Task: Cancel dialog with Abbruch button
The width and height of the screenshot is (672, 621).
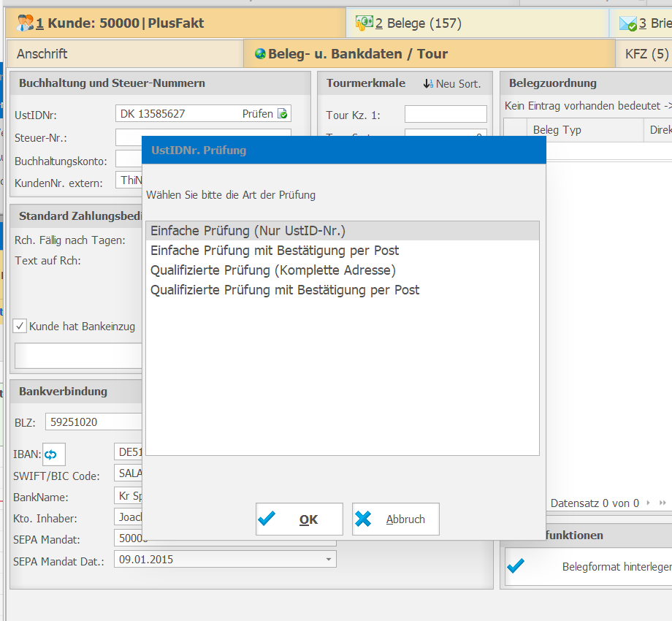Action: coord(396,519)
